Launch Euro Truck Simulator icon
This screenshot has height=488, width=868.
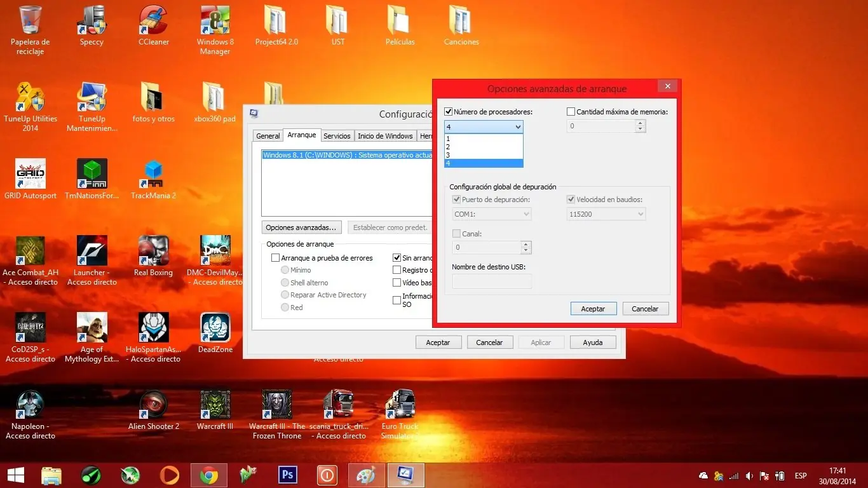coord(400,414)
